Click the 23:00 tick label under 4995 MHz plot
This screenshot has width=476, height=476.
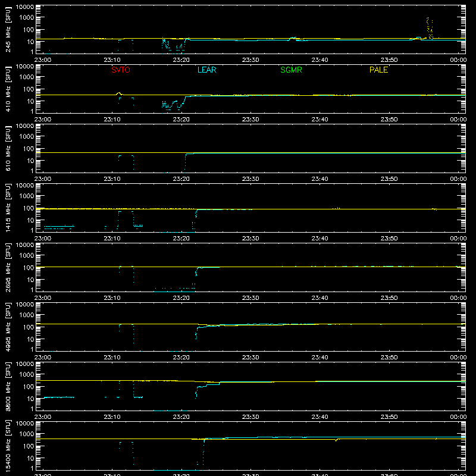[43, 358]
